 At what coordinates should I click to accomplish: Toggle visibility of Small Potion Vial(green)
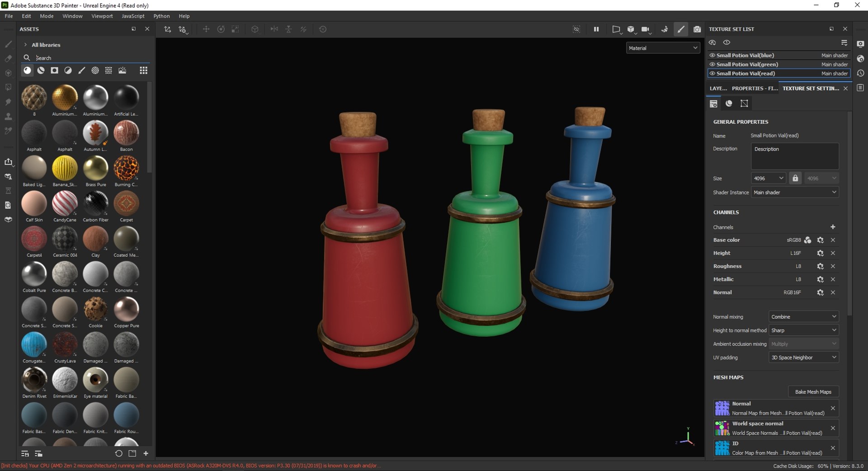click(x=712, y=64)
